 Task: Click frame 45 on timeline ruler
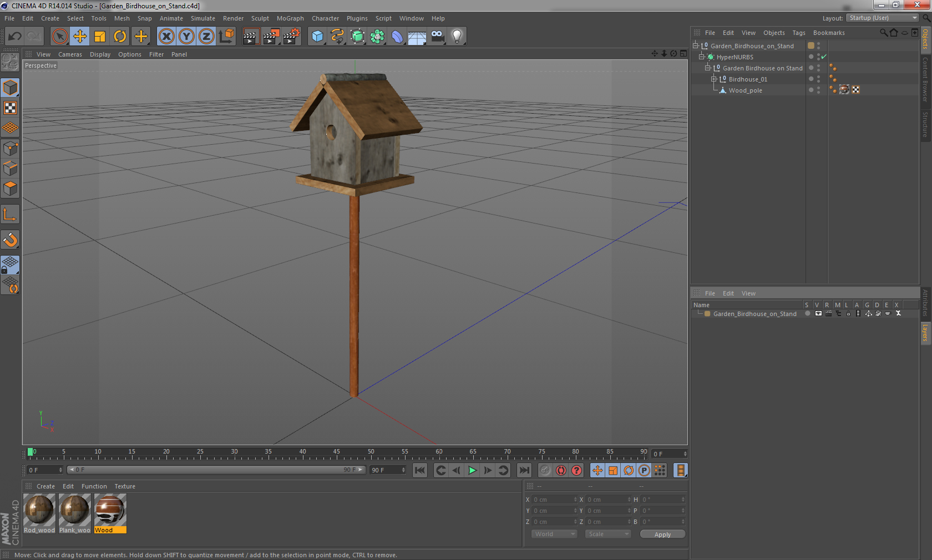tap(336, 452)
